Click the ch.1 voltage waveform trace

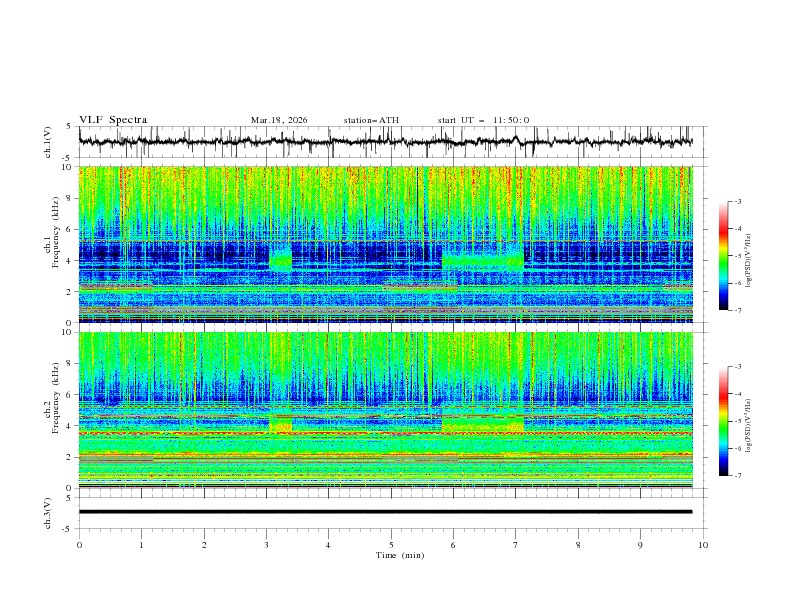click(x=385, y=142)
